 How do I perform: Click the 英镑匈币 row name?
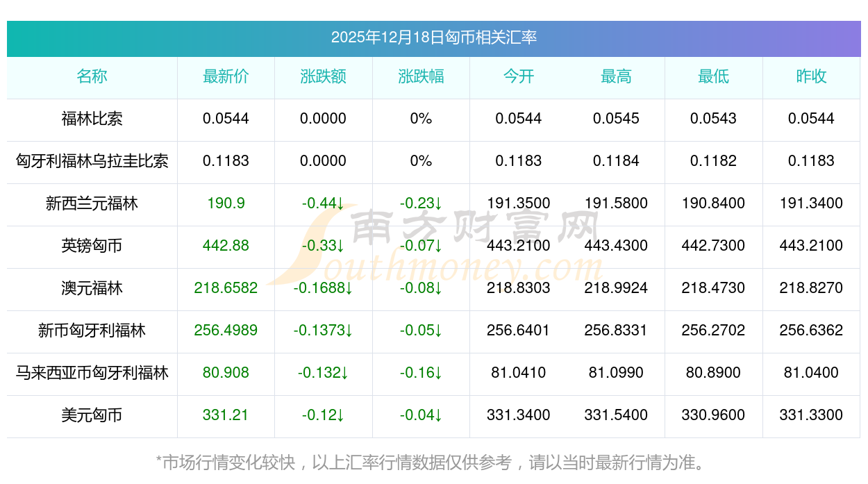pyautogui.click(x=92, y=246)
